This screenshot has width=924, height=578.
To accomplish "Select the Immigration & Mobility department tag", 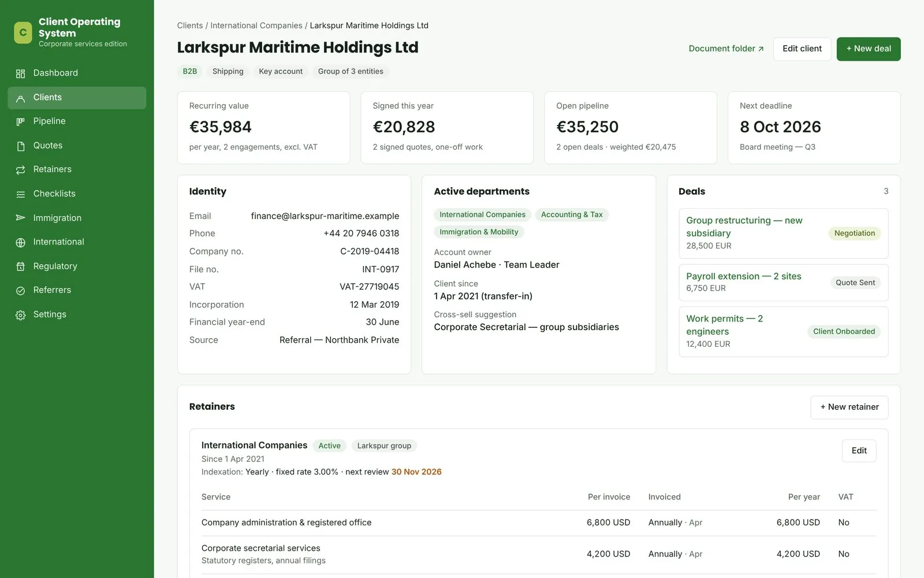I will [479, 232].
